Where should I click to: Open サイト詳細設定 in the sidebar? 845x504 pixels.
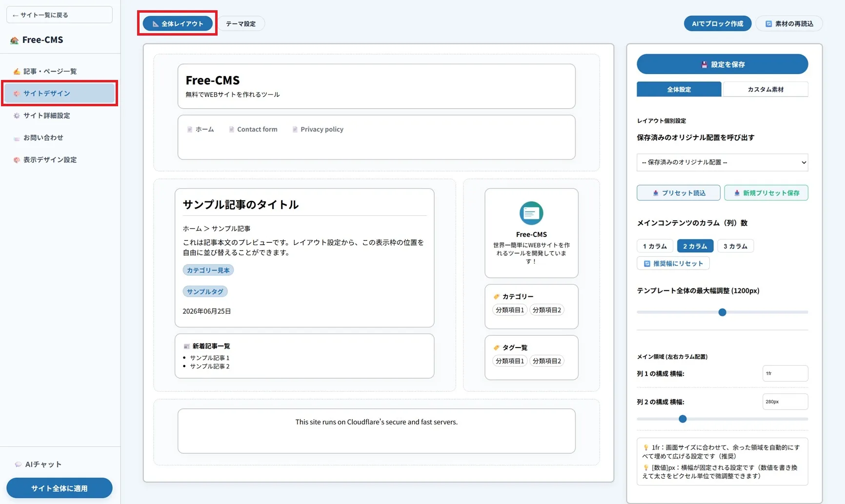(60, 116)
